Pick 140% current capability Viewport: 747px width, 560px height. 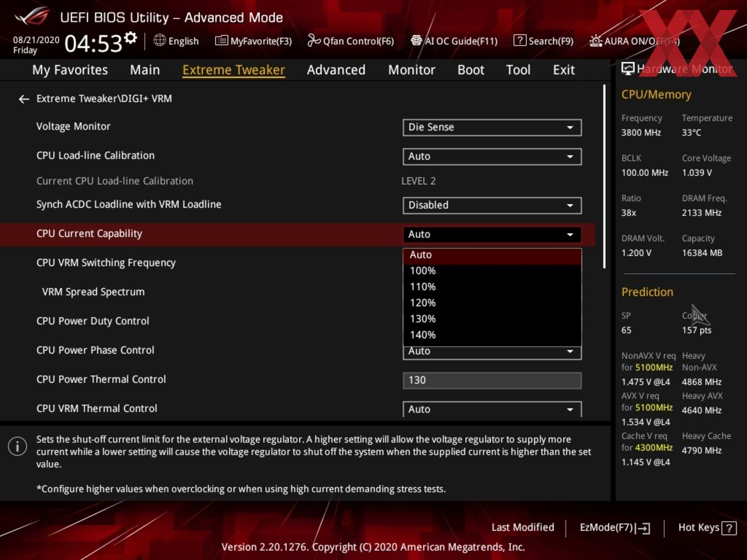492,335
